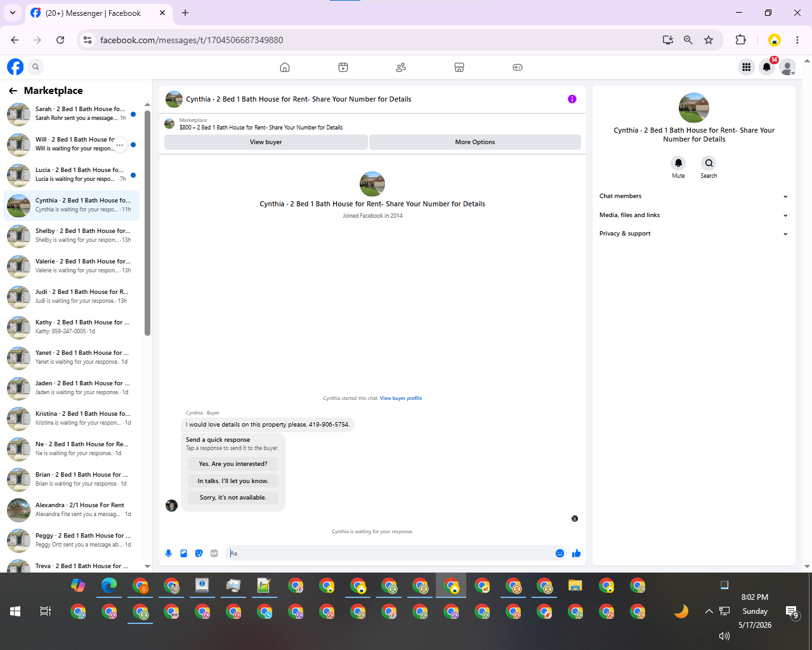Open File Explorer from the taskbar

(575, 586)
